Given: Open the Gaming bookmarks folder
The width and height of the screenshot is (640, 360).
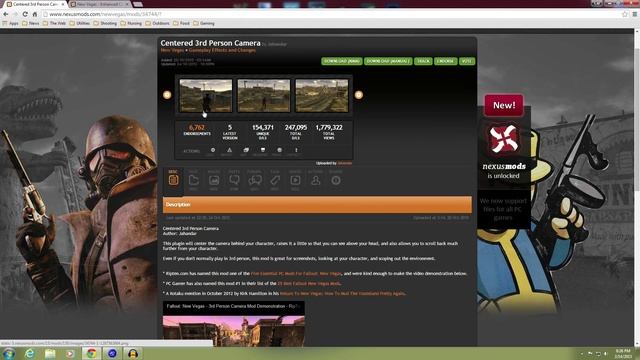Looking at the screenshot, I should click(x=204, y=23).
